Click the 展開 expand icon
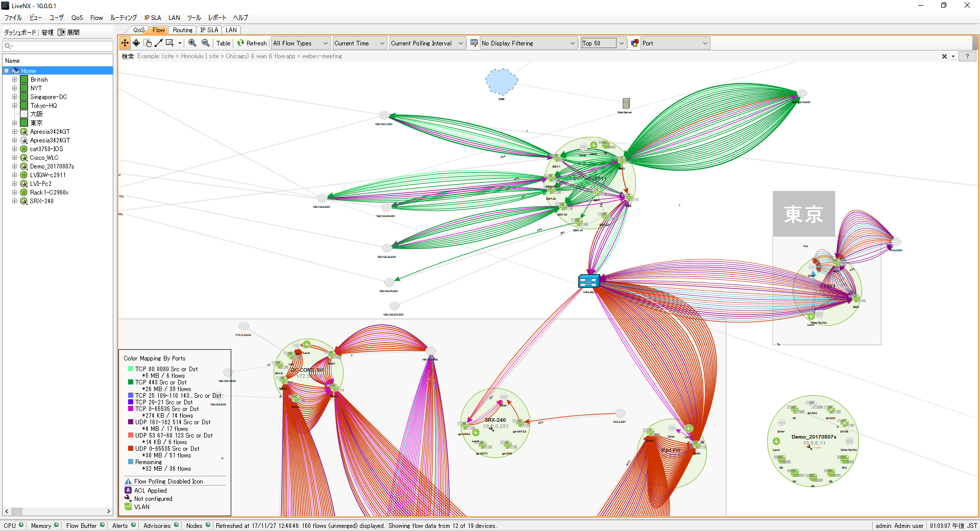Viewport: 980px width, 531px height. click(x=61, y=32)
